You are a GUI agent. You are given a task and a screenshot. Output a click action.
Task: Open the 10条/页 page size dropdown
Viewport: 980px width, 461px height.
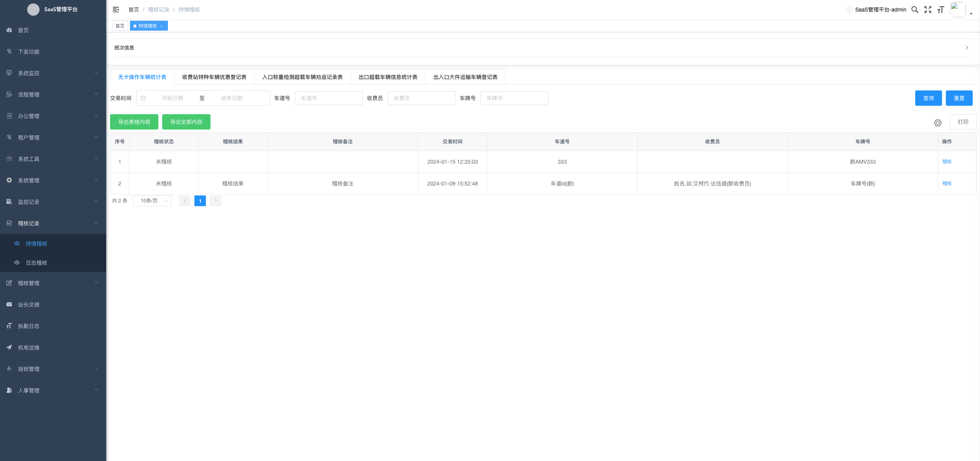(152, 201)
